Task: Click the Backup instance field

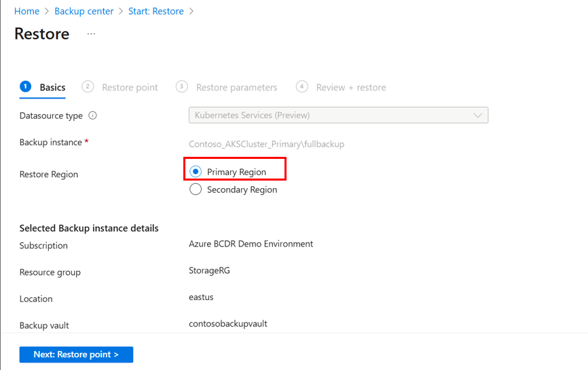Action: tap(266, 144)
